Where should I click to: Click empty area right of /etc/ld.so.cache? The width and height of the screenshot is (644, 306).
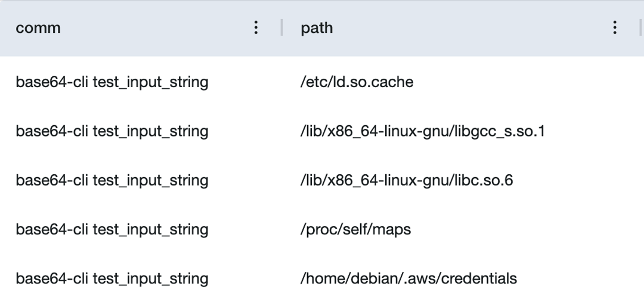[x=526, y=82]
